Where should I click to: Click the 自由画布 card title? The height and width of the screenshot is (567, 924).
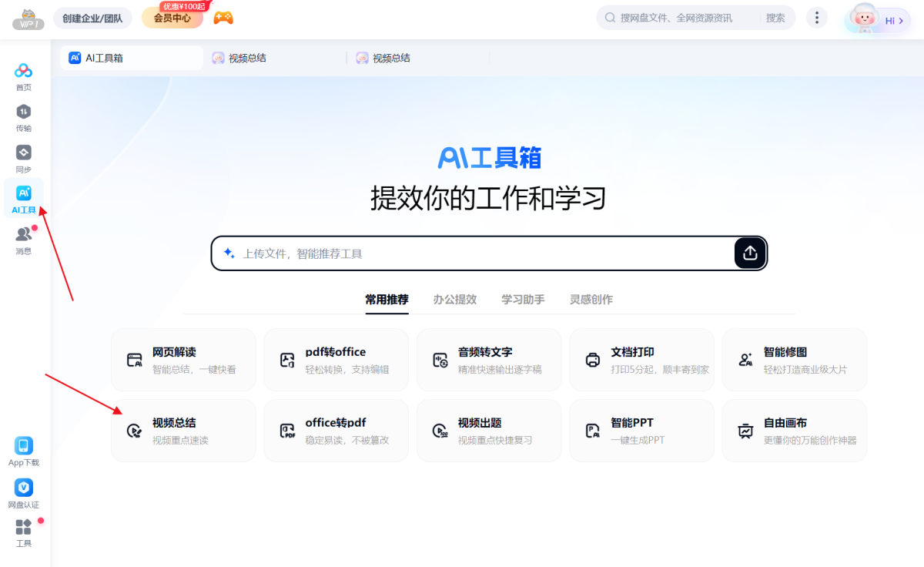coord(785,423)
